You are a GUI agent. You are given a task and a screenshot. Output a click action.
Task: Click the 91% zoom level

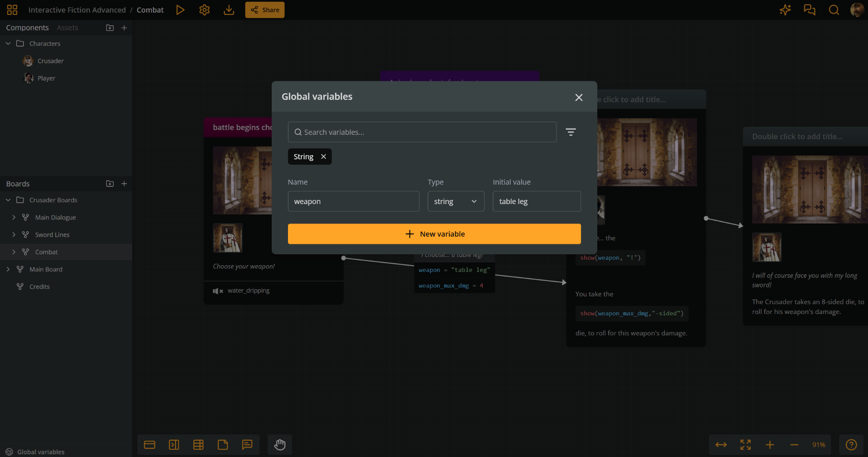[x=819, y=445]
